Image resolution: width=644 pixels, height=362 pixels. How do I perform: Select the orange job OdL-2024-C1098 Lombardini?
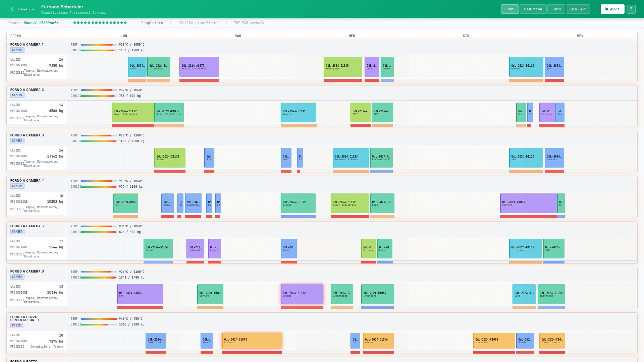pyautogui.click(x=252, y=340)
